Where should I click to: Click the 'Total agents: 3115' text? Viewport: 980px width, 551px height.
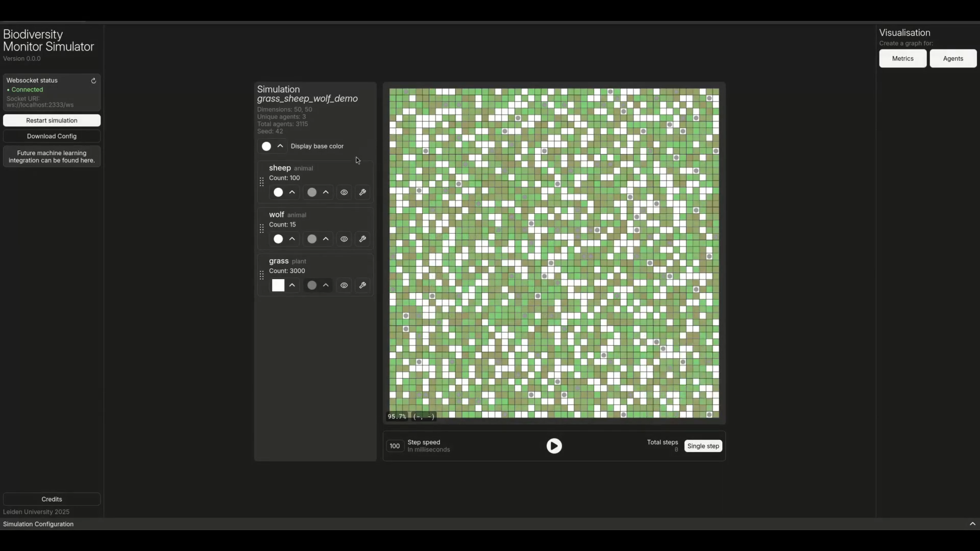coord(282,124)
